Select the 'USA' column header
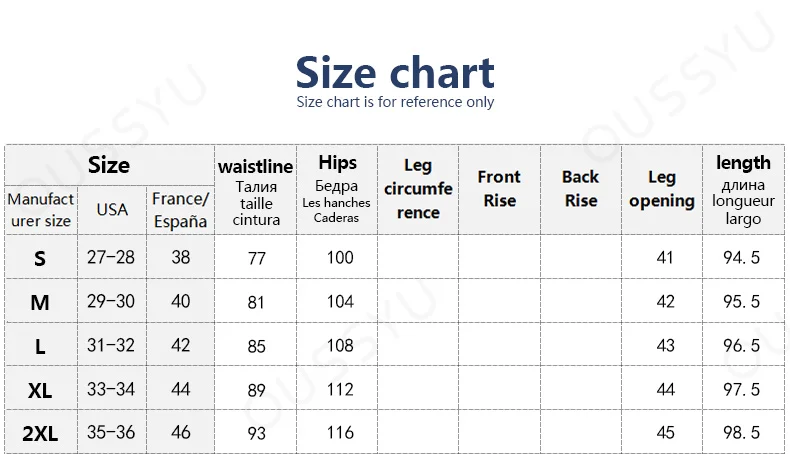790x454 pixels. [112, 210]
